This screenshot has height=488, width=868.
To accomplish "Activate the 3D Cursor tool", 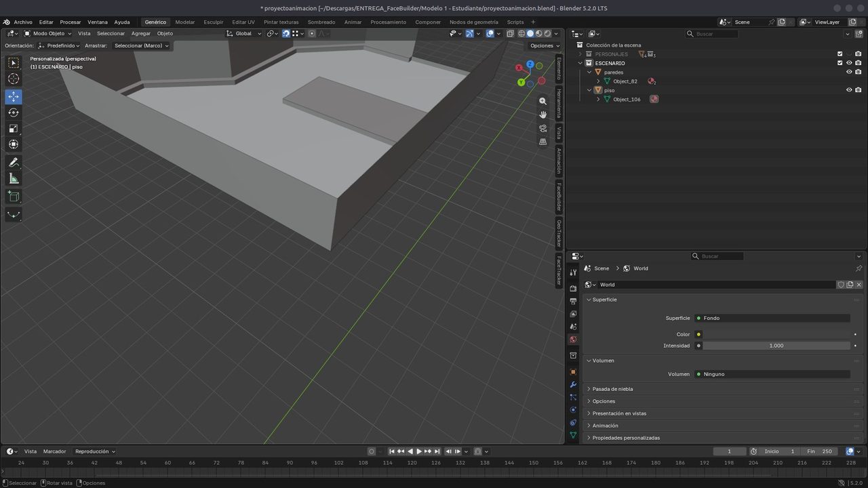I will click(14, 79).
